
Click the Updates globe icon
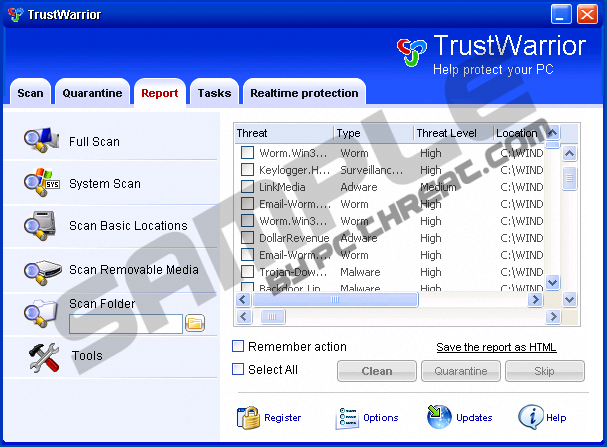click(x=439, y=417)
